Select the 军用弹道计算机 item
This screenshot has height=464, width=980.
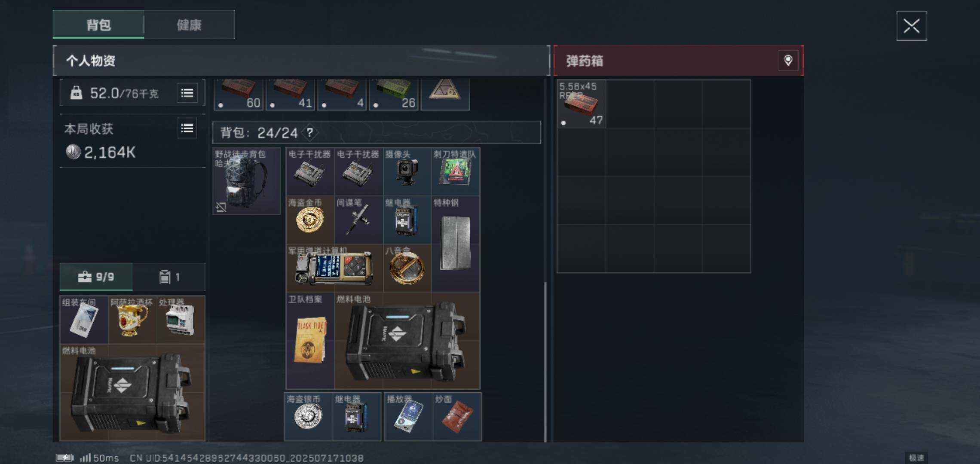(334, 268)
